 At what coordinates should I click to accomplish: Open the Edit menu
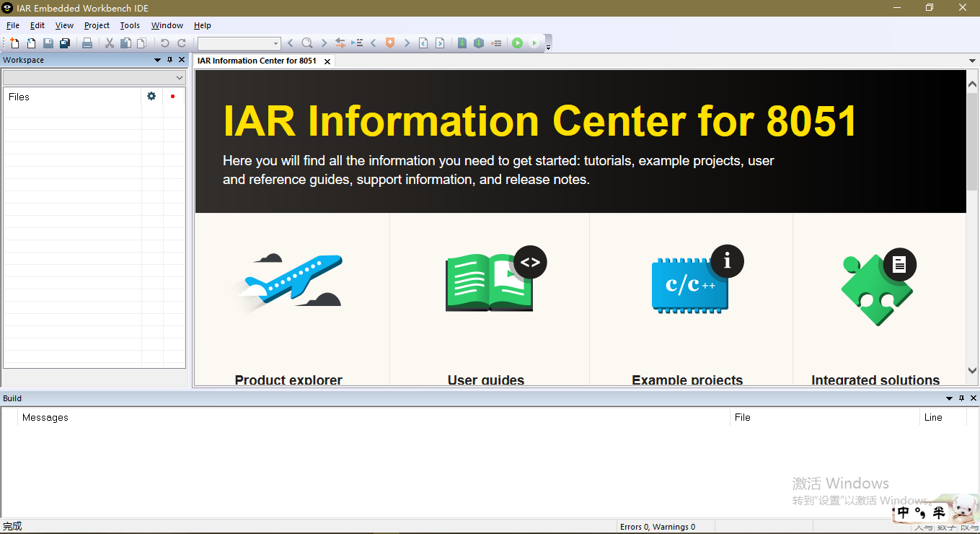coord(37,25)
